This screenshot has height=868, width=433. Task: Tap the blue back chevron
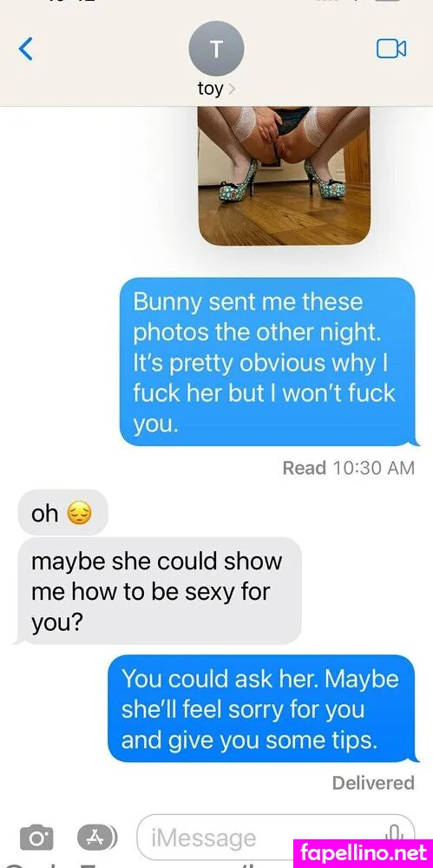point(25,49)
